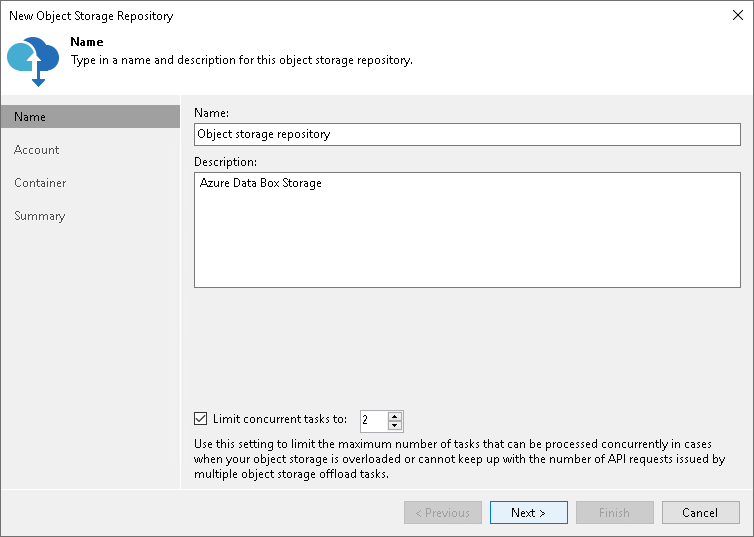Click the concurrent tasks number box
The width and height of the screenshot is (754, 537).
pos(372,420)
